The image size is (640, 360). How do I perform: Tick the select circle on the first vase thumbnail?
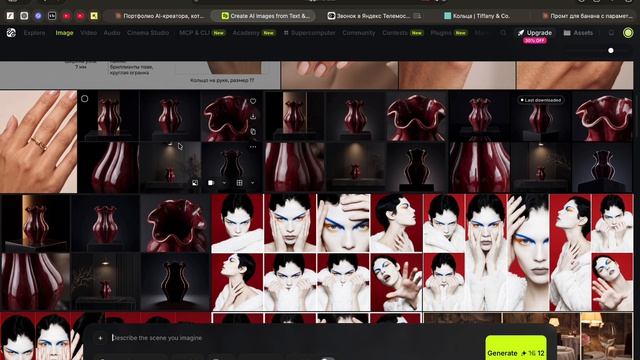point(84,98)
